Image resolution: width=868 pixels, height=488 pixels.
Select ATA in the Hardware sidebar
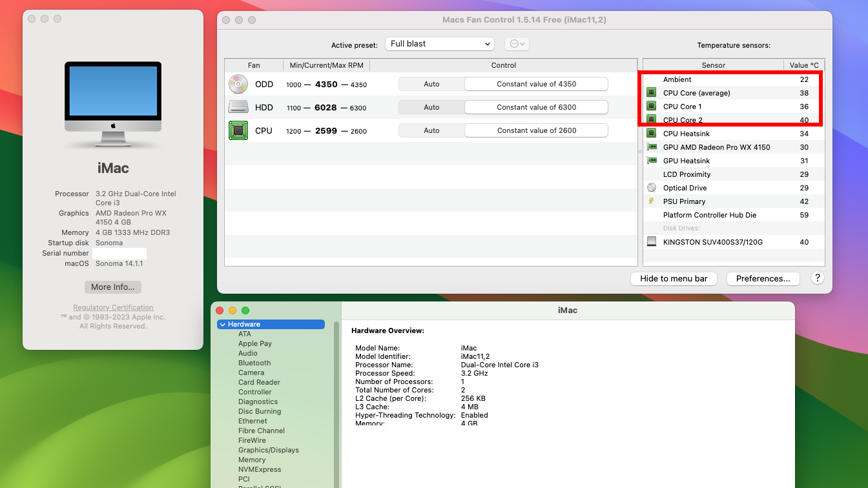245,334
